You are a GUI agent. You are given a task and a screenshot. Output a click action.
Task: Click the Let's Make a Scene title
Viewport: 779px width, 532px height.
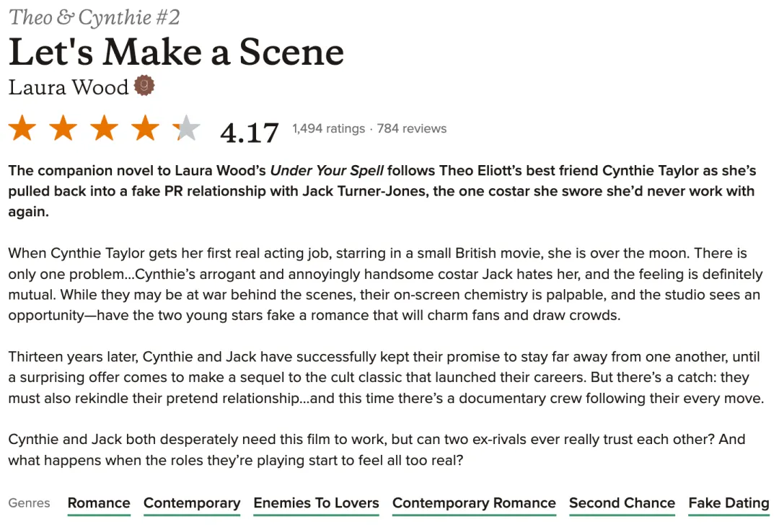click(x=176, y=53)
